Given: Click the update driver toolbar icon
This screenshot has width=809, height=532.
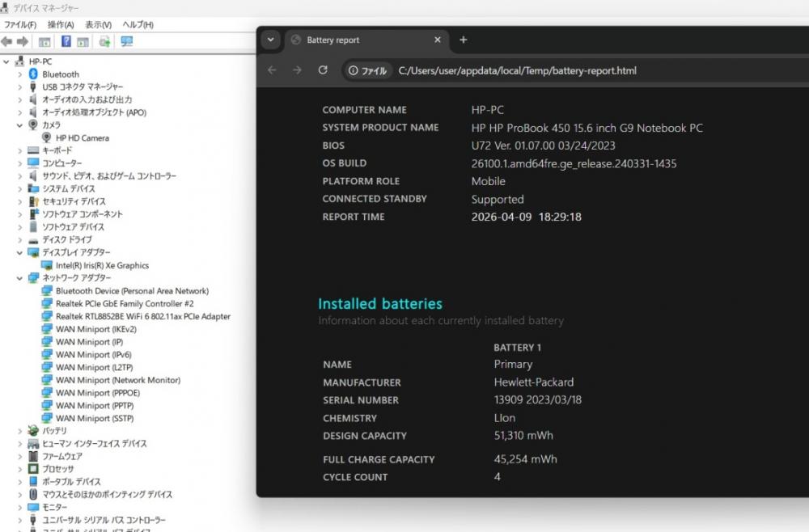Looking at the screenshot, I should pos(104,41).
